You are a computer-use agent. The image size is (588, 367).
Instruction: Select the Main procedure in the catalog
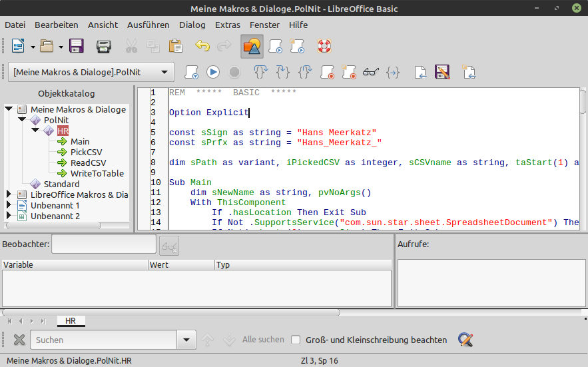click(80, 141)
